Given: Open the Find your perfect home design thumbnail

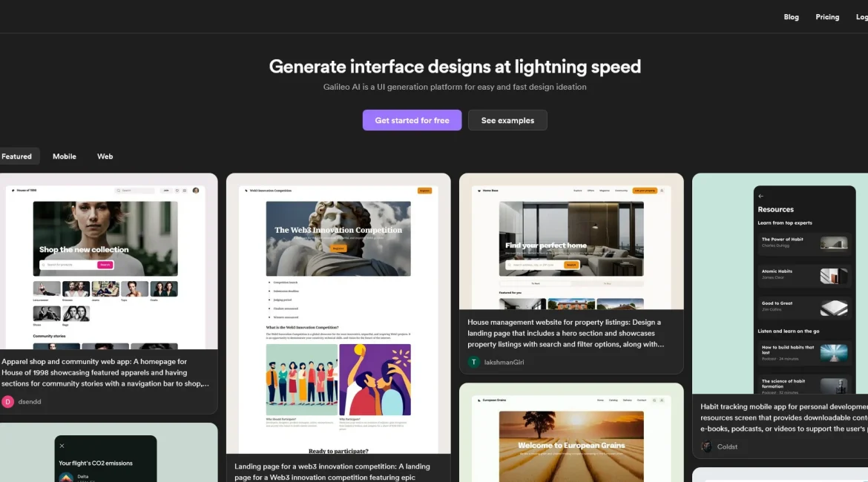Looking at the screenshot, I should click(x=571, y=241).
